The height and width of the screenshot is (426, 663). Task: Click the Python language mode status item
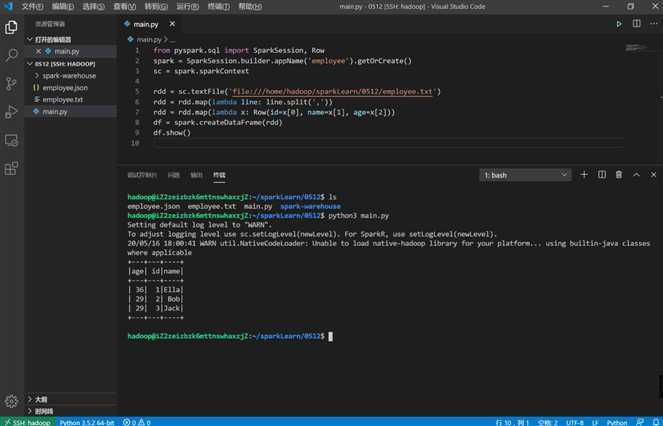617,422
